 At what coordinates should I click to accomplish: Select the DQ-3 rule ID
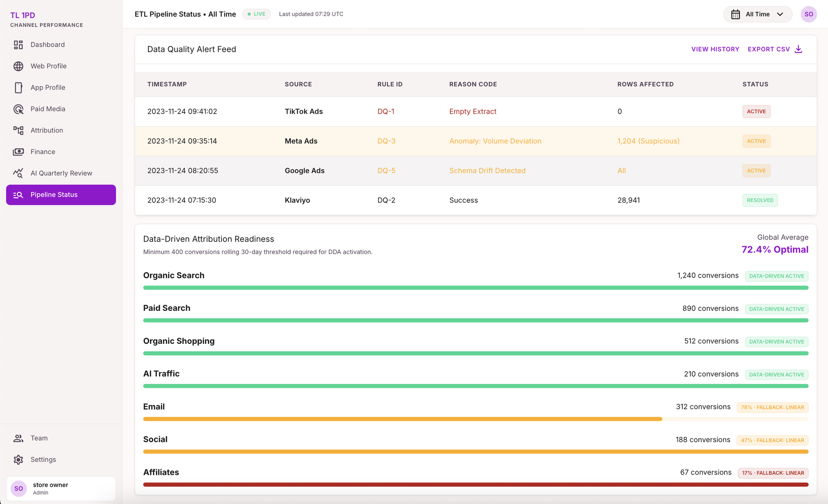(x=386, y=141)
